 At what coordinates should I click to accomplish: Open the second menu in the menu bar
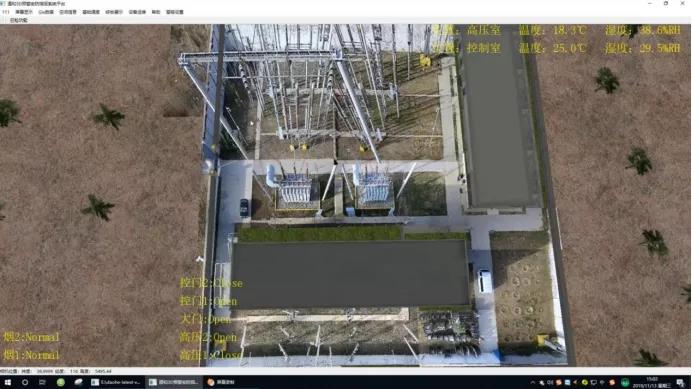point(24,12)
